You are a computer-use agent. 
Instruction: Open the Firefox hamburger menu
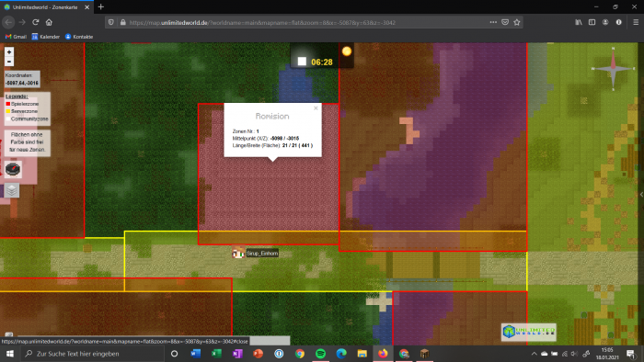pyautogui.click(x=636, y=22)
